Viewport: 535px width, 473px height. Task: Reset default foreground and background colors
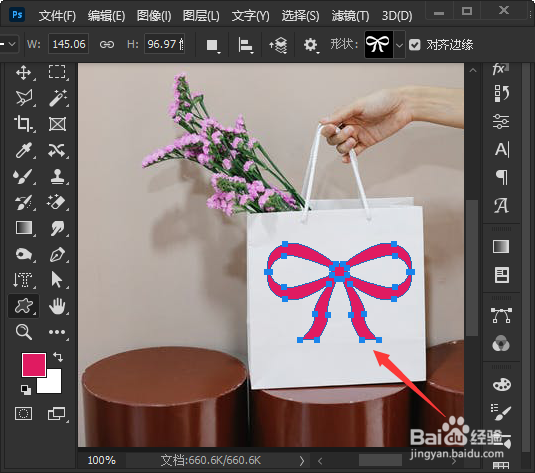pyautogui.click(x=25, y=389)
